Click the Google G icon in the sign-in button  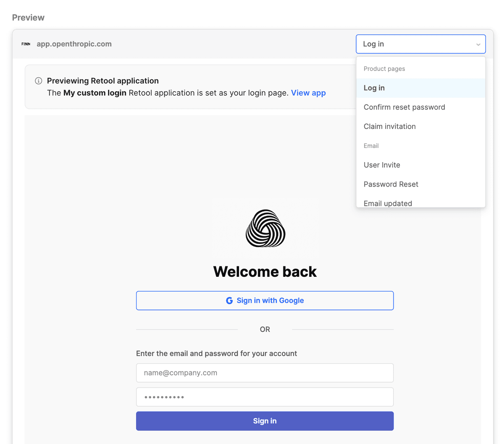point(229,300)
